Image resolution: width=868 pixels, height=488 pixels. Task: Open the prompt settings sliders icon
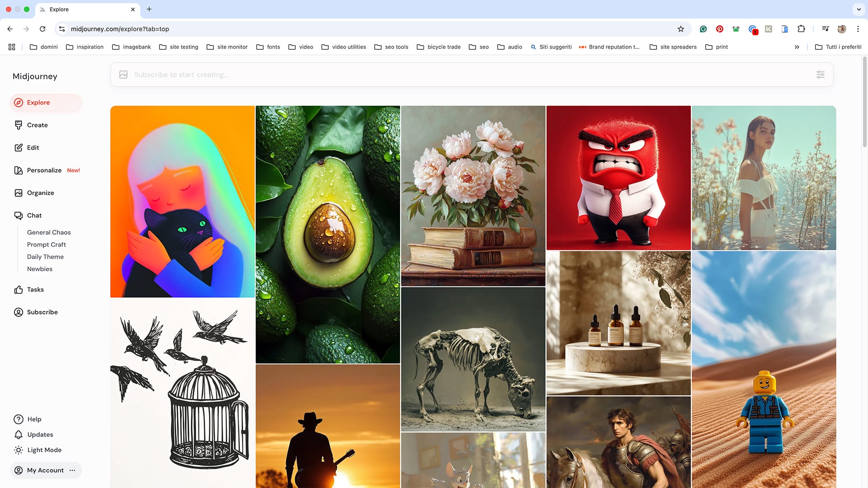pyautogui.click(x=821, y=75)
